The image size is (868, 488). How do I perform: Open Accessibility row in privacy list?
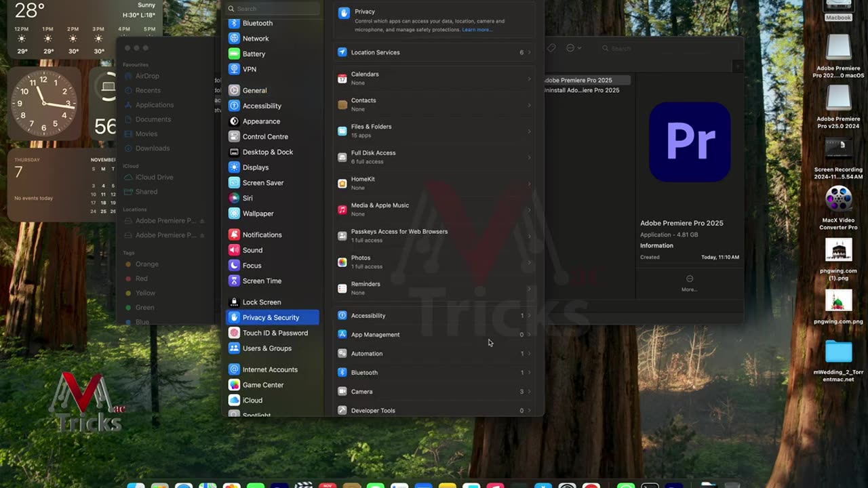[x=434, y=316]
